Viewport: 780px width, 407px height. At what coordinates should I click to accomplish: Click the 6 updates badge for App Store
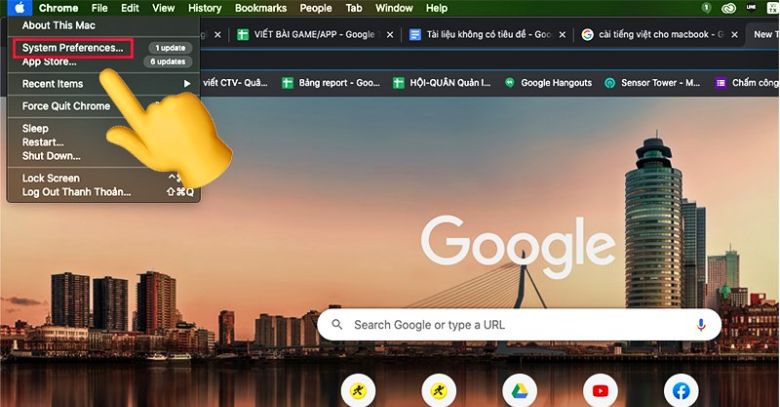pyautogui.click(x=168, y=62)
